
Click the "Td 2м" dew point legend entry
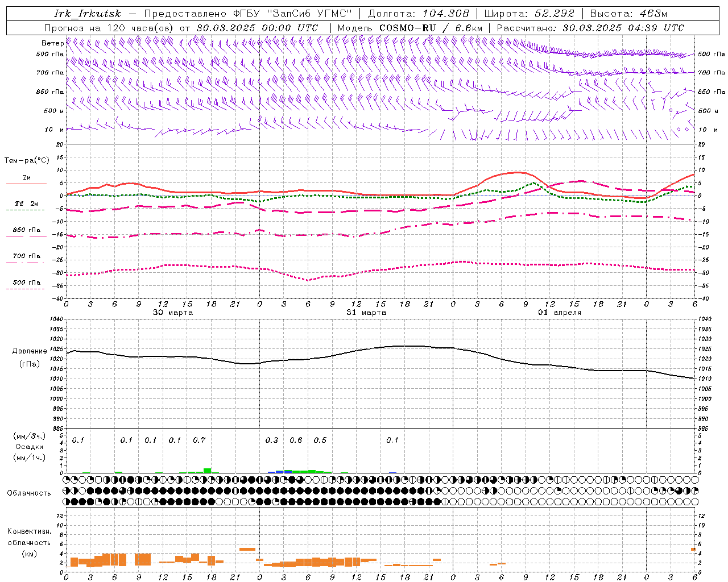(x=27, y=203)
